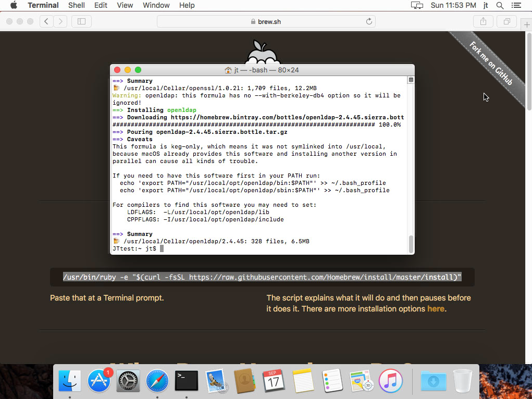Click the 100.0% download progress line

[256, 124]
